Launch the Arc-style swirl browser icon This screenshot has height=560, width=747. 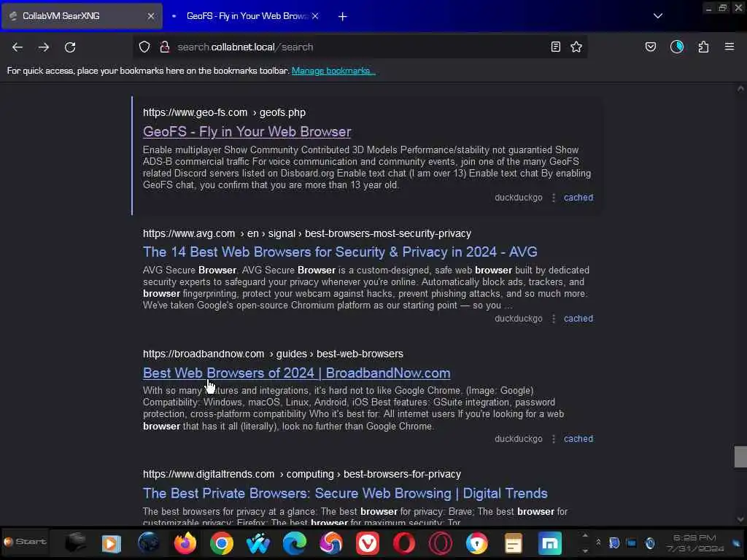coord(331,543)
